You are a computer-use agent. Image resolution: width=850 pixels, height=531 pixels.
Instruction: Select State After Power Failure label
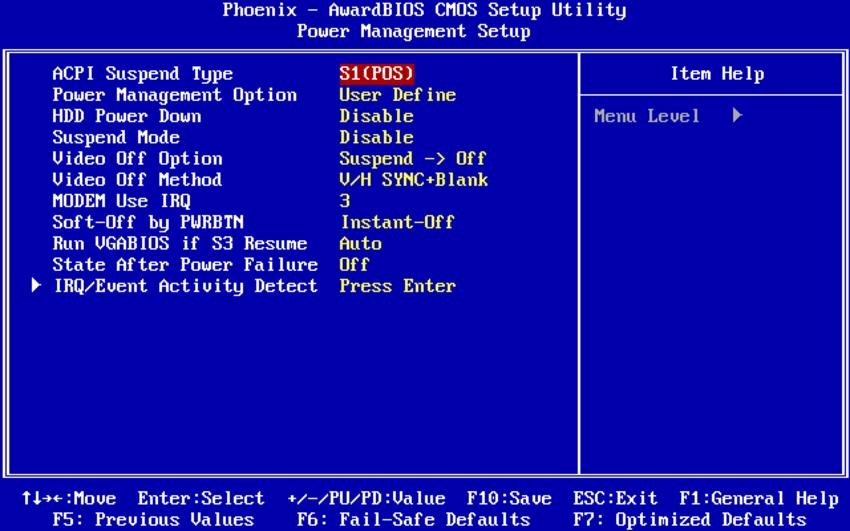point(185,265)
